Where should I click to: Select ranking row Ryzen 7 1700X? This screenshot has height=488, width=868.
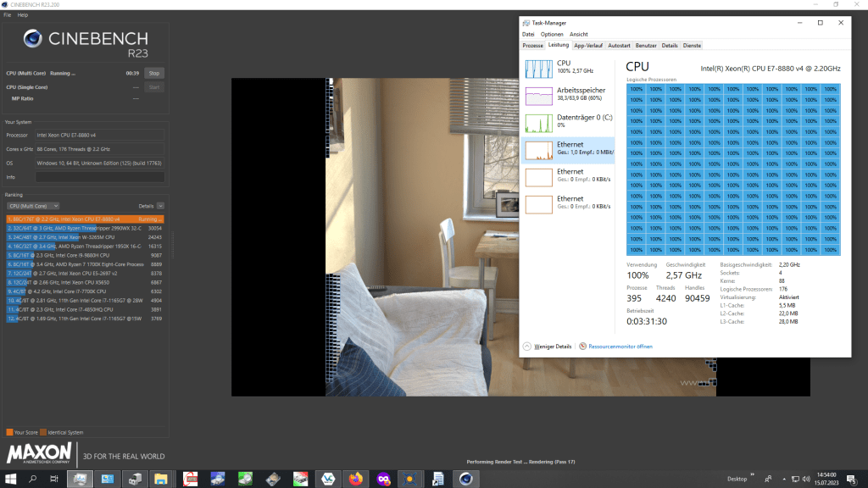pos(85,264)
